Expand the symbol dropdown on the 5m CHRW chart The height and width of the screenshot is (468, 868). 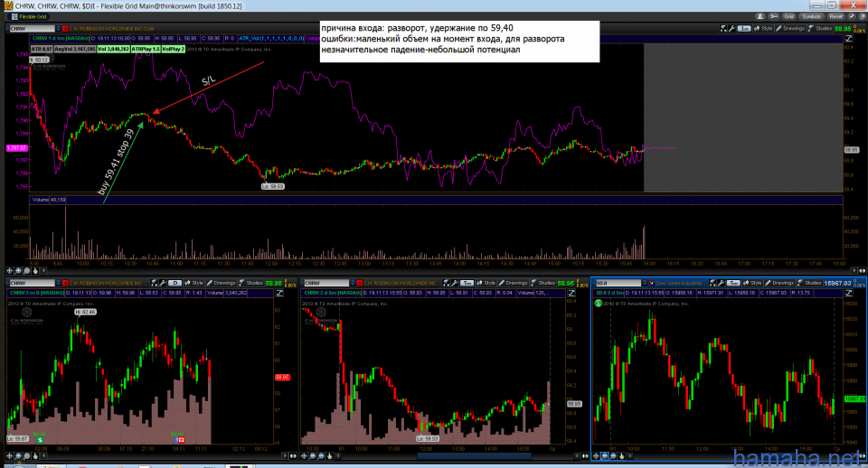click(352, 283)
